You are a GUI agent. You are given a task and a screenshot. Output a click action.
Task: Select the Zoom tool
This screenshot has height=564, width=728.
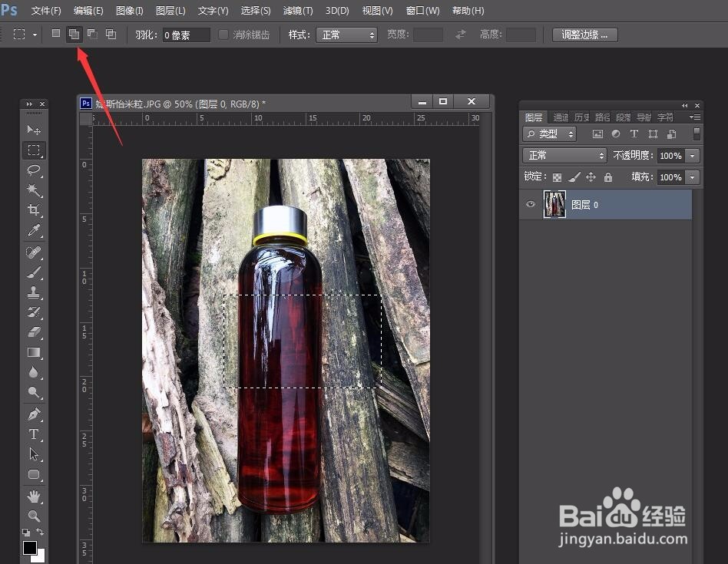pos(34,516)
